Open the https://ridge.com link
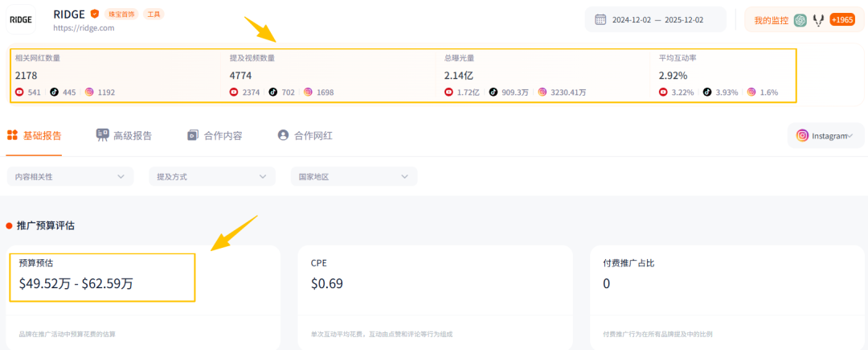 84,27
